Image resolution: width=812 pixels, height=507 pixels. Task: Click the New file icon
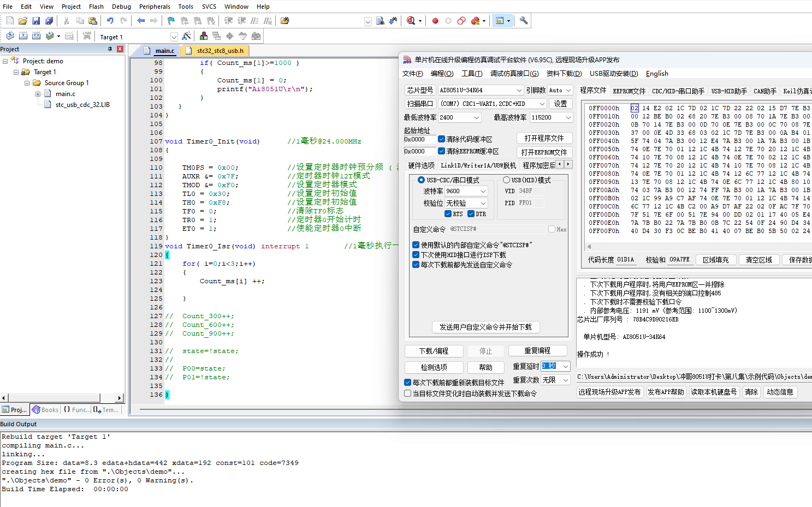point(10,21)
